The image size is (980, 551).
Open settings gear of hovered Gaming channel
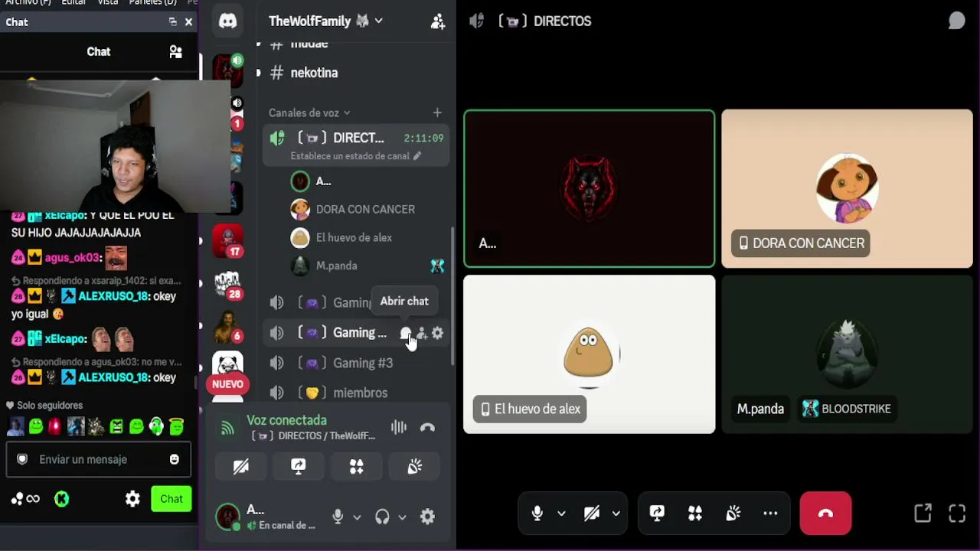pyautogui.click(x=437, y=333)
